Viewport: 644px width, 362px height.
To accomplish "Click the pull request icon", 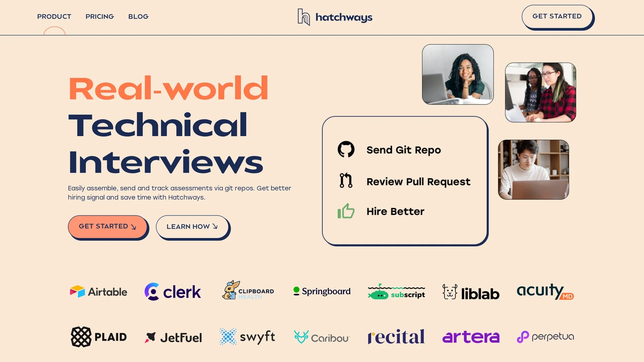I will click(x=346, y=180).
